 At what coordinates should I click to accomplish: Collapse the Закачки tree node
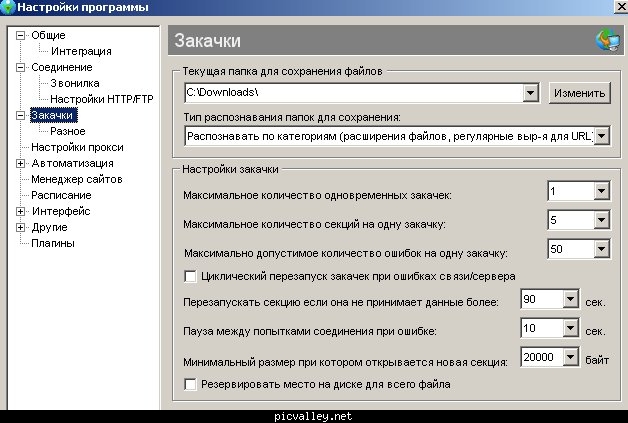[20, 115]
